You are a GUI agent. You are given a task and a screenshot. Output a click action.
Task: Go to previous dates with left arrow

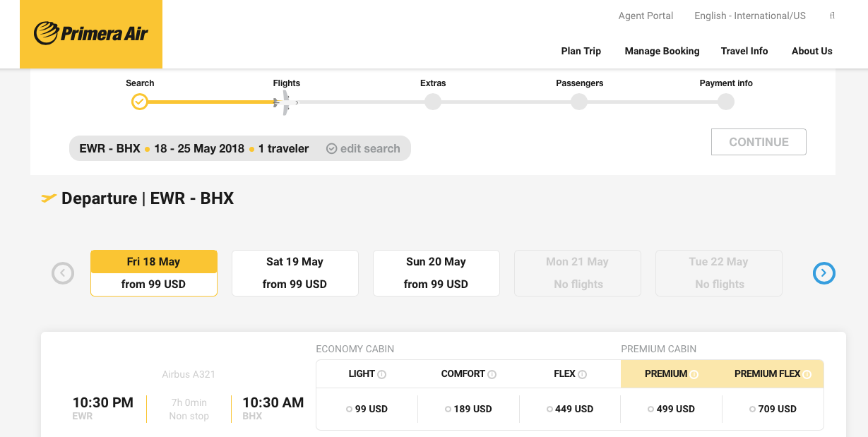(x=63, y=273)
